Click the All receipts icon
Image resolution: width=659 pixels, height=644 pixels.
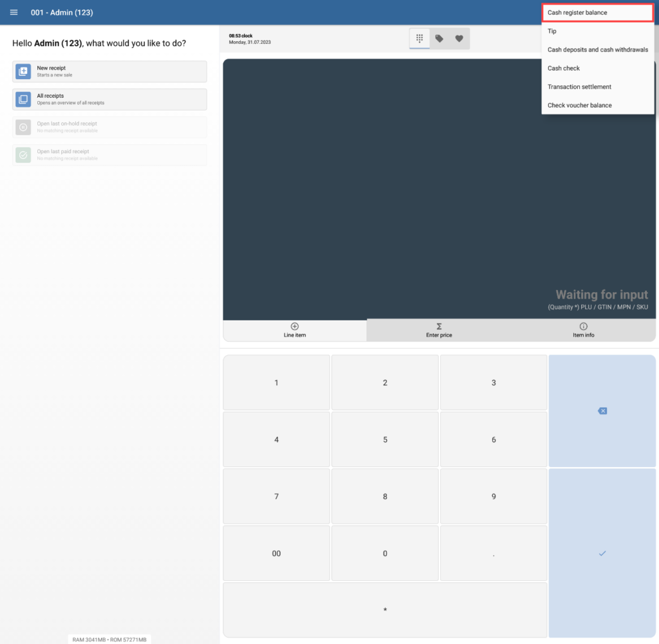(x=23, y=99)
